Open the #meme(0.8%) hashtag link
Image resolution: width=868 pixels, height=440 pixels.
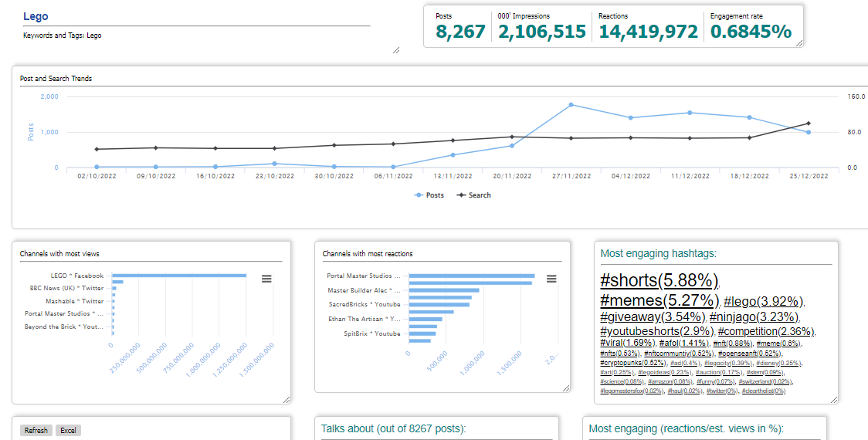(x=778, y=344)
